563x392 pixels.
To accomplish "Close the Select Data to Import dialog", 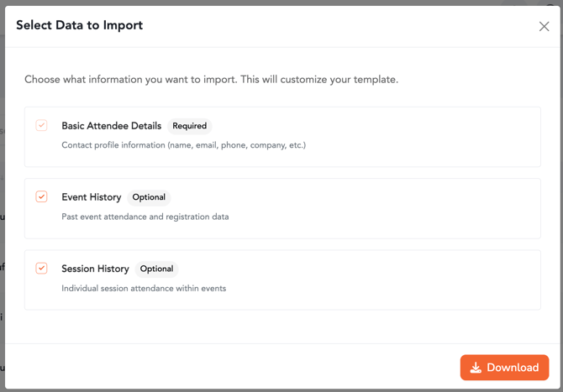I will (x=544, y=27).
